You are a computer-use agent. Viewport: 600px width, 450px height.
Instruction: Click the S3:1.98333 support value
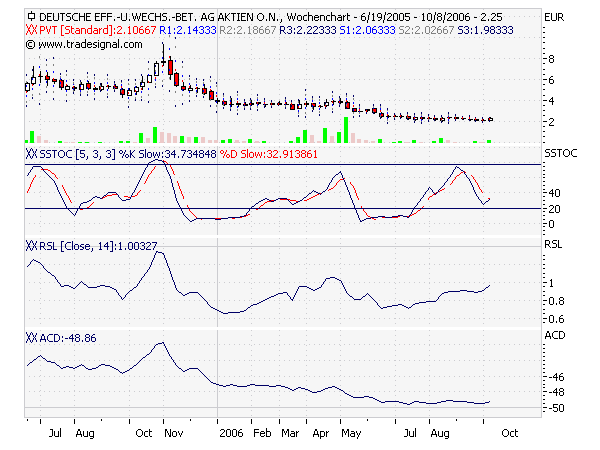click(x=485, y=30)
